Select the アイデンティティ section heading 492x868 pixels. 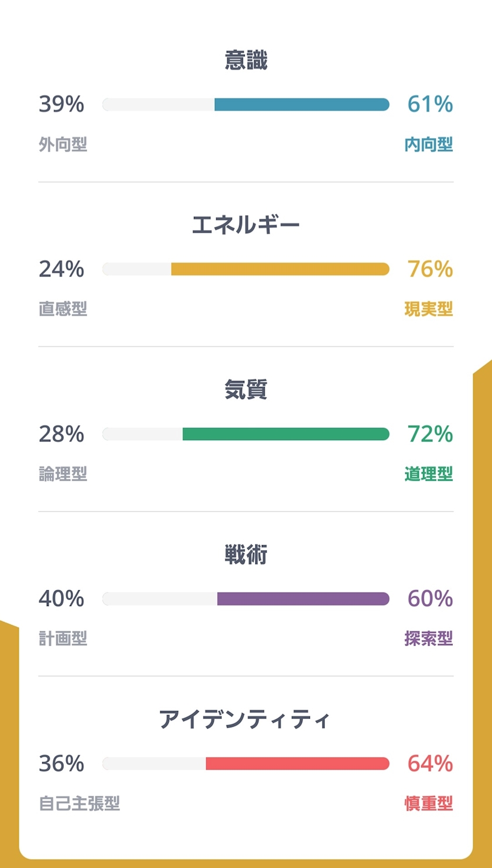pyautogui.click(x=246, y=720)
